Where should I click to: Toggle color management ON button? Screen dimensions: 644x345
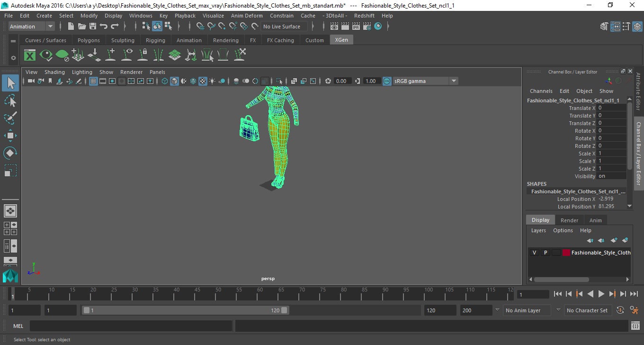[387, 81]
